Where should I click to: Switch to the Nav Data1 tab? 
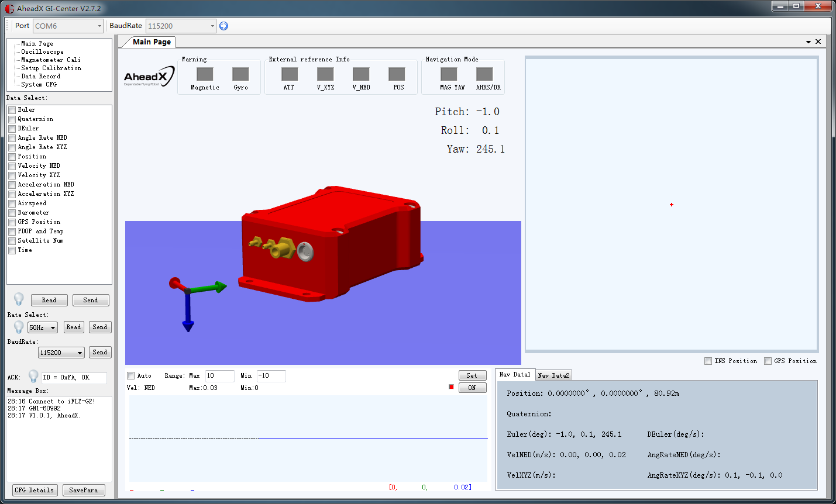tap(515, 375)
